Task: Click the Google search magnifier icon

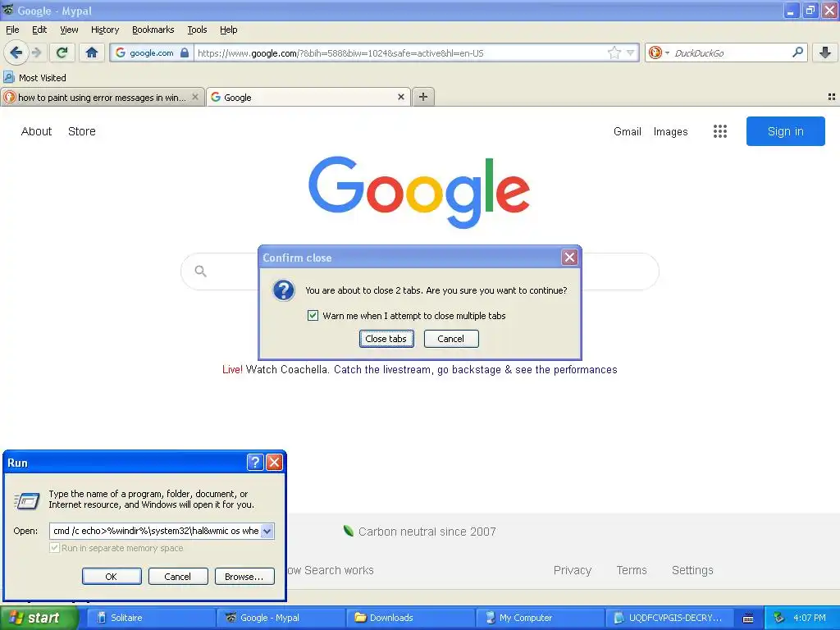Action: tap(200, 271)
